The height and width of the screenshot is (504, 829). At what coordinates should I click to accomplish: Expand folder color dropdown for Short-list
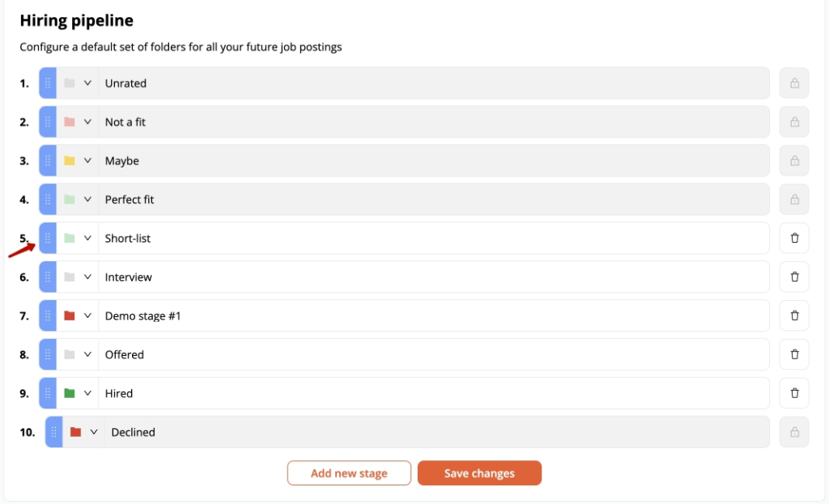click(x=87, y=239)
